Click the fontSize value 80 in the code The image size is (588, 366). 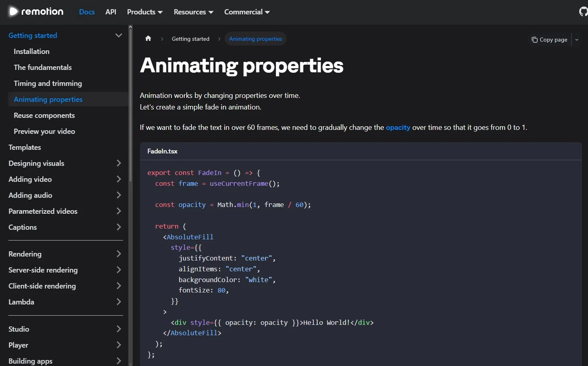(x=221, y=290)
